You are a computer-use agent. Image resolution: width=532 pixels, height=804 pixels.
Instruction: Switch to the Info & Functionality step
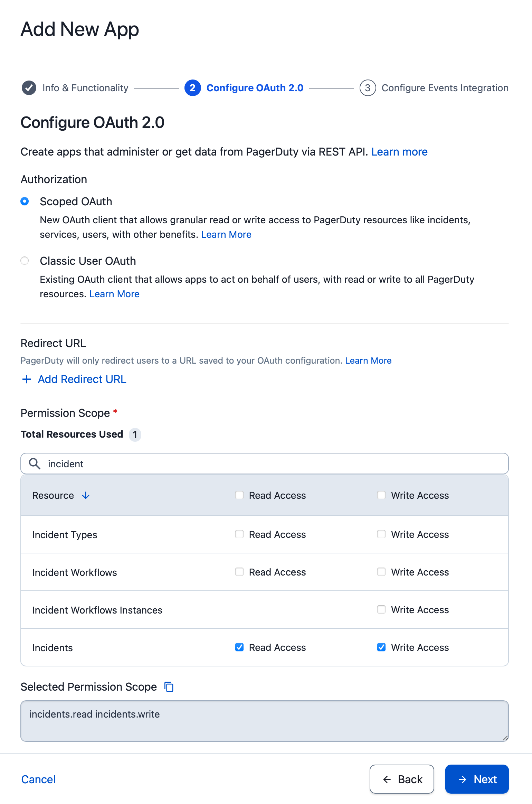pyautogui.click(x=85, y=88)
